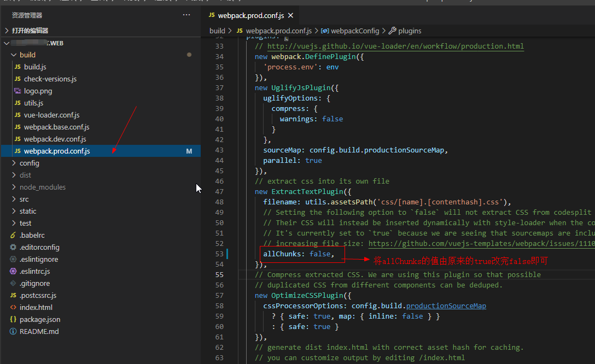Click the git icon beside .gitignore

click(x=13, y=283)
